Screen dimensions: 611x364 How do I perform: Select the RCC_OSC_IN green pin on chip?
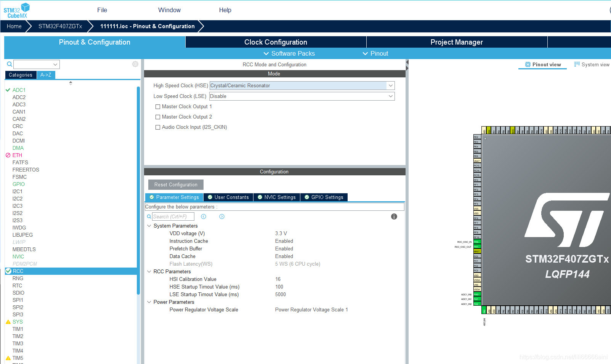click(477, 242)
